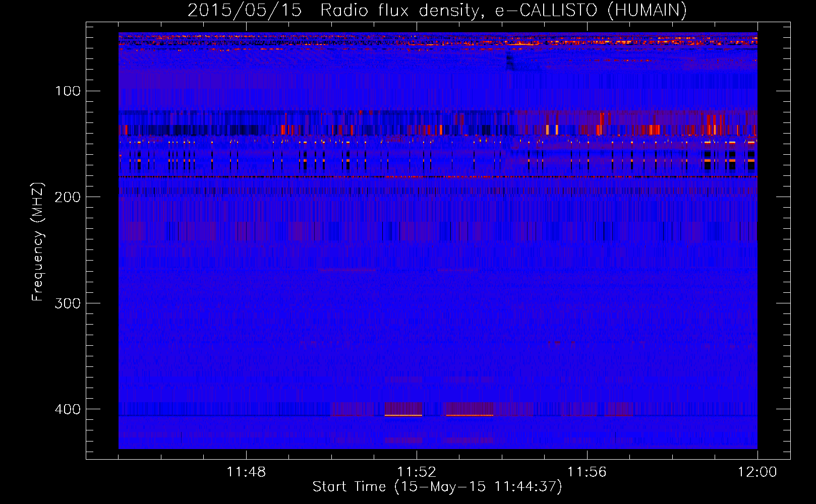Click the 12:00 time tick label
The image size is (816, 504).
pyautogui.click(x=757, y=472)
